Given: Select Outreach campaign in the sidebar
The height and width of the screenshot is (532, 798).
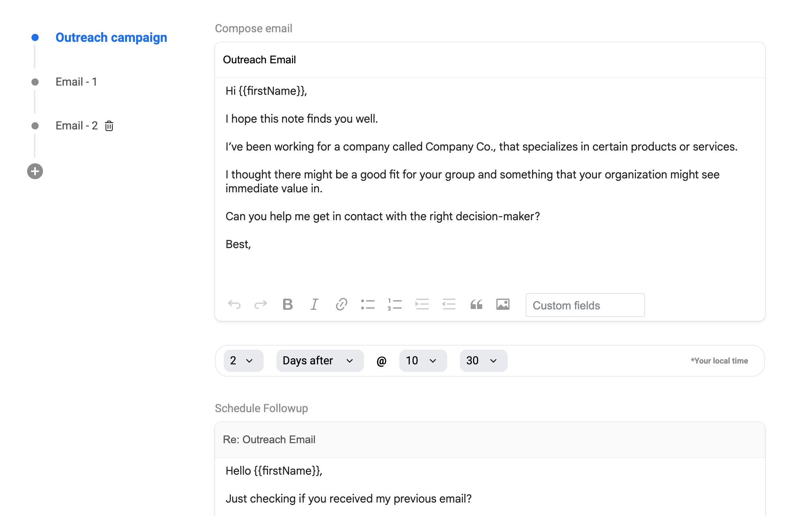Looking at the screenshot, I should (111, 37).
